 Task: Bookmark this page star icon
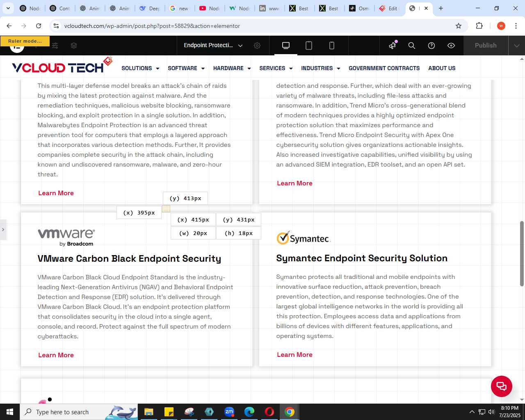tap(459, 26)
